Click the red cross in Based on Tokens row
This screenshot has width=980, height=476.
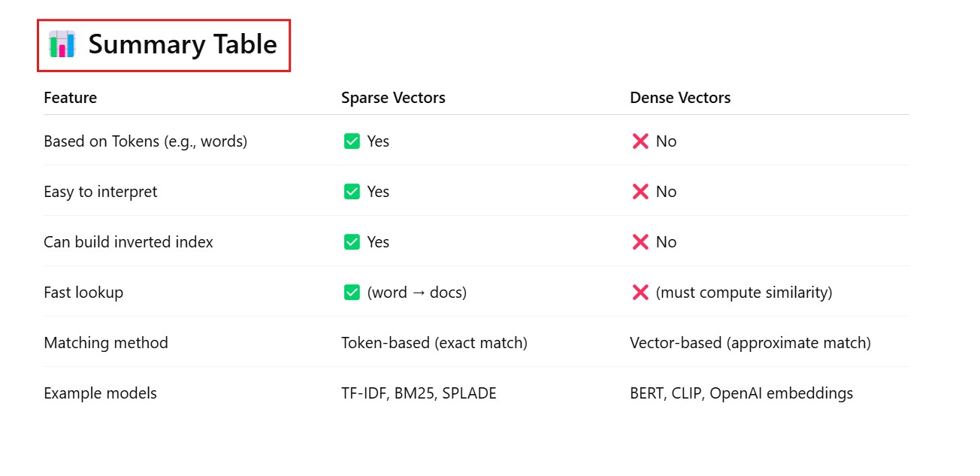pos(640,141)
